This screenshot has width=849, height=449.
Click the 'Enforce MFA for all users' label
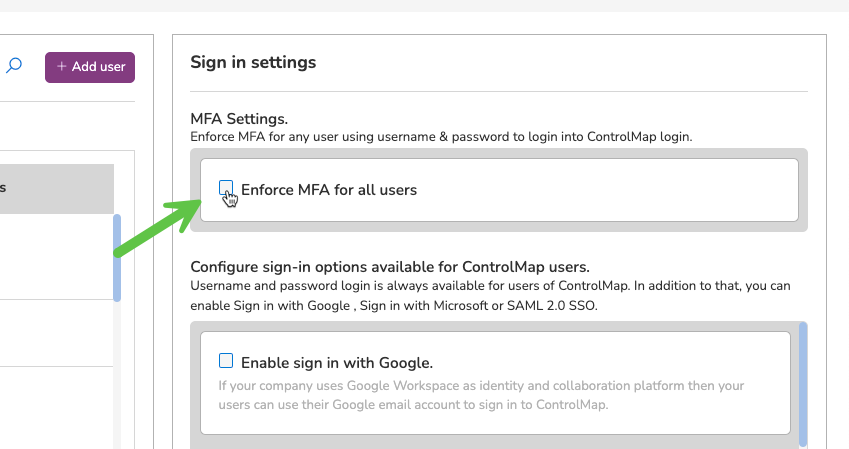click(x=329, y=190)
